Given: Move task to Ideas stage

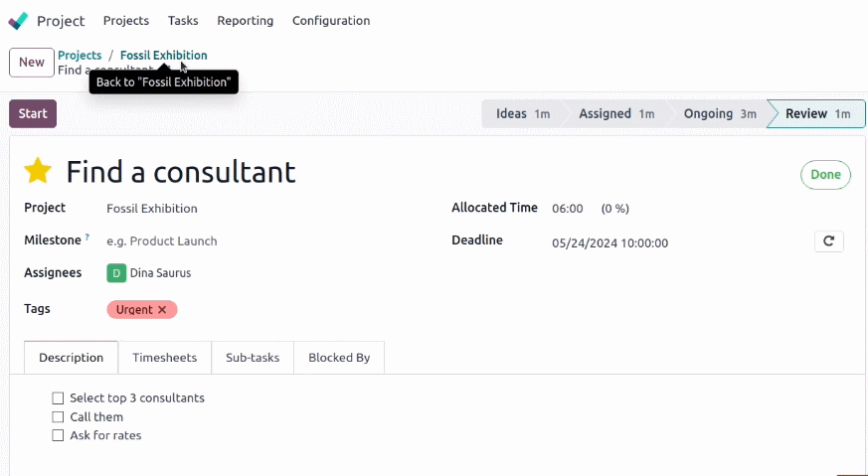Looking at the screenshot, I should pos(521,114).
